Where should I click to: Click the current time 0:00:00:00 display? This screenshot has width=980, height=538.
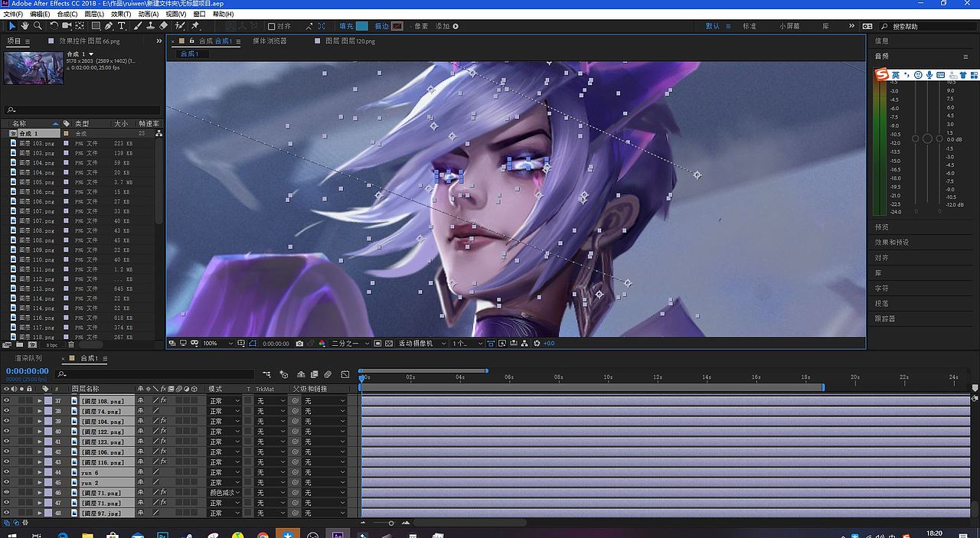pyautogui.click(x=28, y=371)
